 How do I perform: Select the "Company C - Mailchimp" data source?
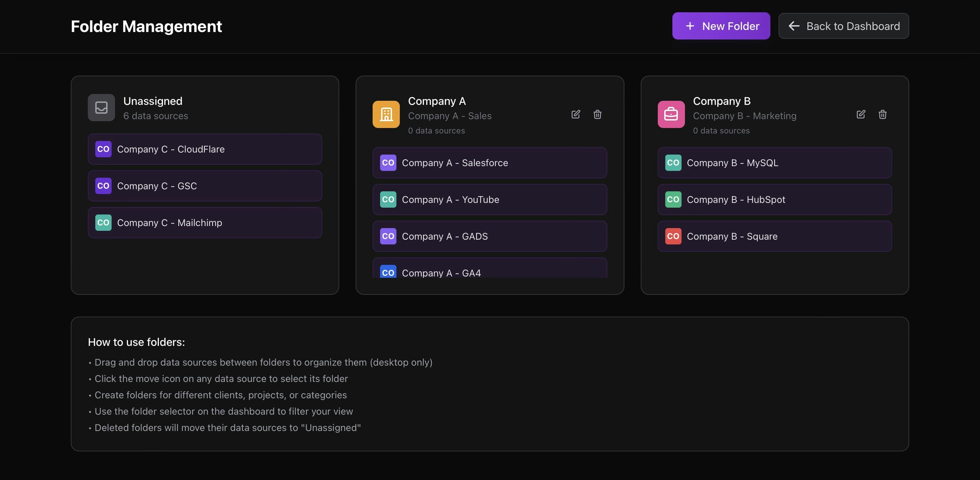[205, 223]
